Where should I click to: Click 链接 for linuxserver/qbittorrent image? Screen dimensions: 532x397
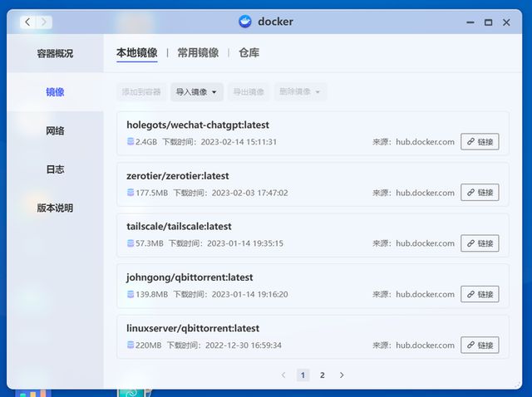[480, 345]
